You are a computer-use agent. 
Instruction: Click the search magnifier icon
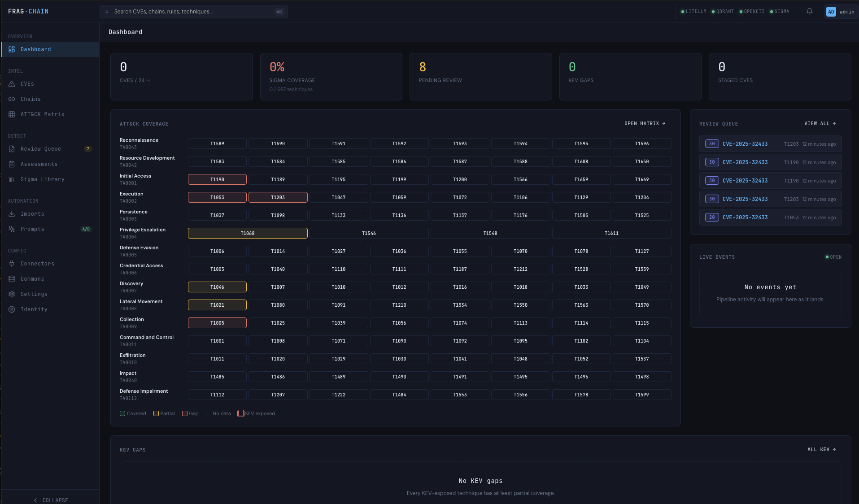(x=107, y=12)
